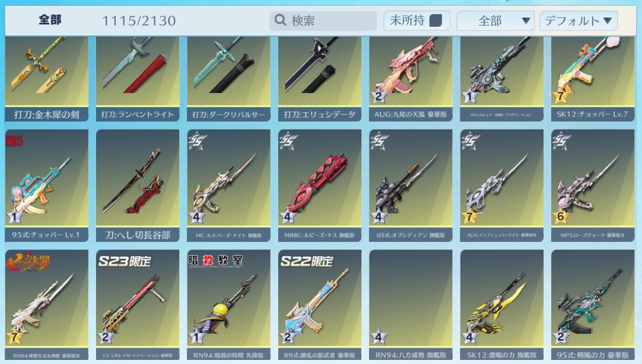Choose the AUG:九尾の天狐 豪華版 weapon icon
642x364 pixels.
(x=411, y=79)
